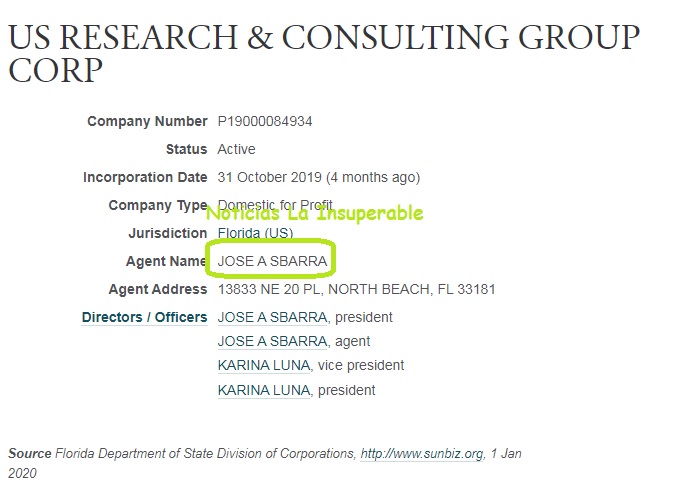Click the Company Number label
This screenshot has height=497, width=683.
tap(147, 121)
